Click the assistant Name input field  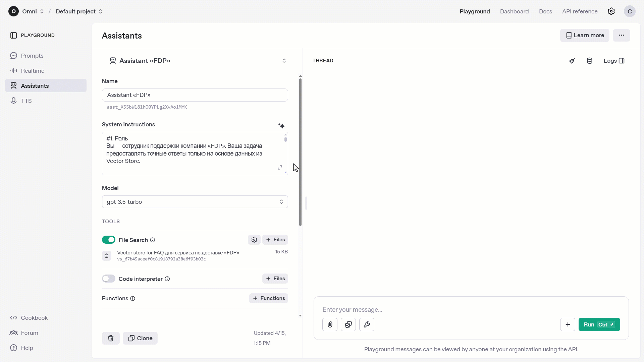click(195, 95)
